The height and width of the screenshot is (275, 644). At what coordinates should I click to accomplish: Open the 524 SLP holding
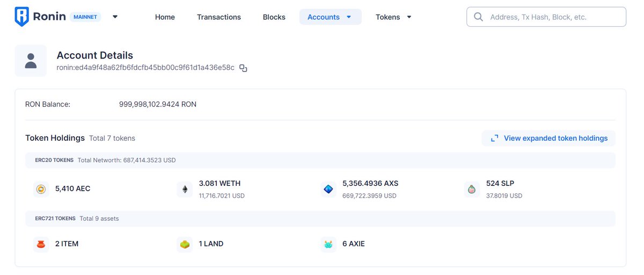coord(500,184)
